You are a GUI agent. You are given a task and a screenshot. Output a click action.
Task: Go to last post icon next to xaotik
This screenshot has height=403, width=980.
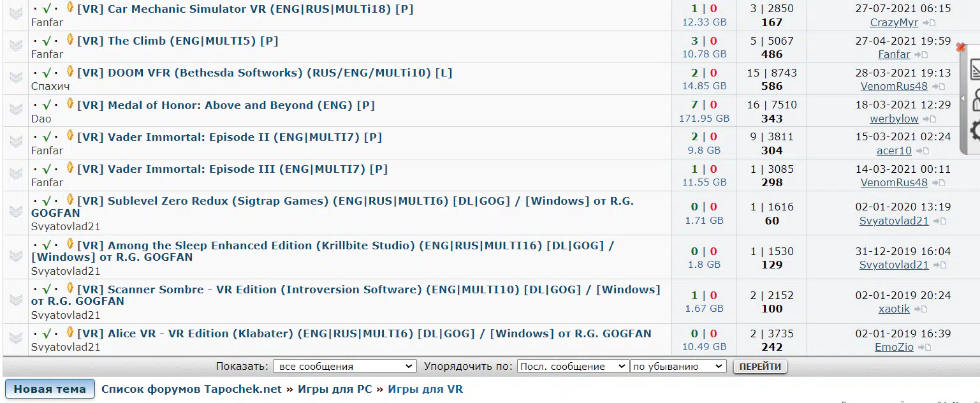[920, 309]
